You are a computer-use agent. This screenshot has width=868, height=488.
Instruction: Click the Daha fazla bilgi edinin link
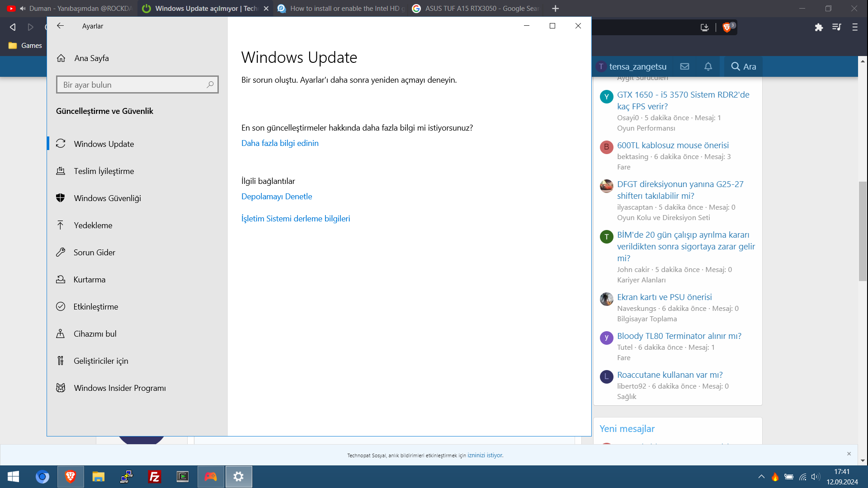tap(280, 143)
